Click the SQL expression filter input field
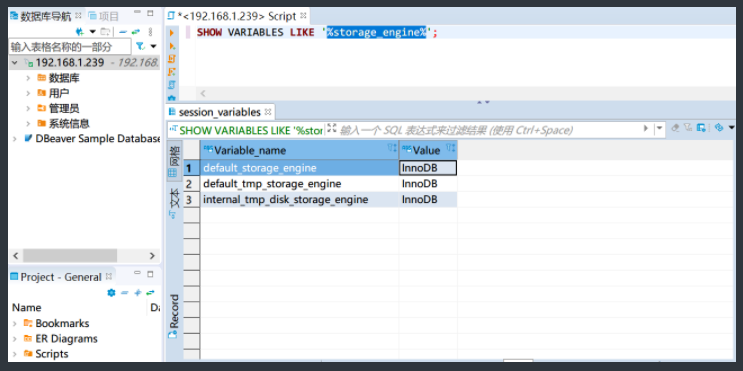The image size is (743, 371). [x=488, y=130]
